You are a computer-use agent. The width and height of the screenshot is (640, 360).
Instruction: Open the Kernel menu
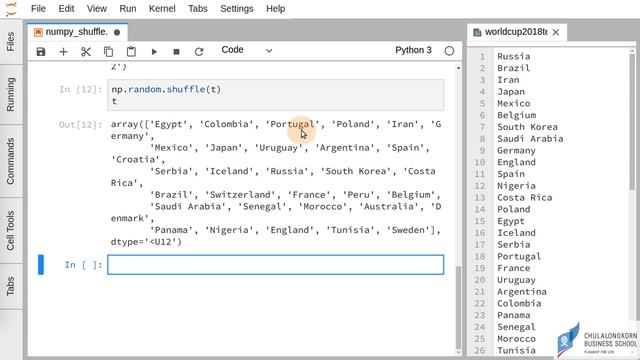point(162,9)
